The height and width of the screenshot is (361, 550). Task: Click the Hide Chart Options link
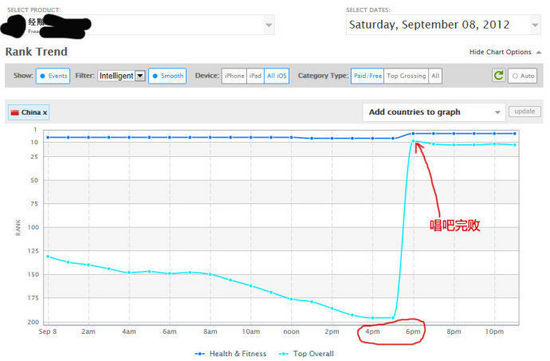pyautogui.click(x=500, y=52)
